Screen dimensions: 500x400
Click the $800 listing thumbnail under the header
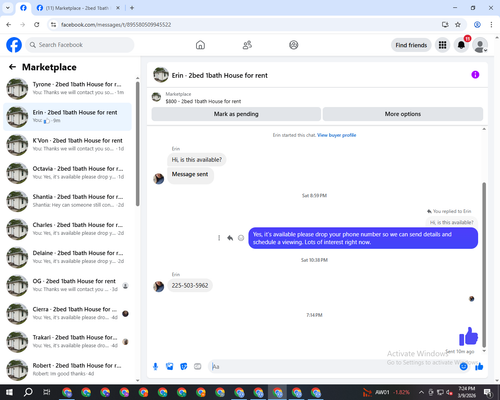[x=156, y=97]
